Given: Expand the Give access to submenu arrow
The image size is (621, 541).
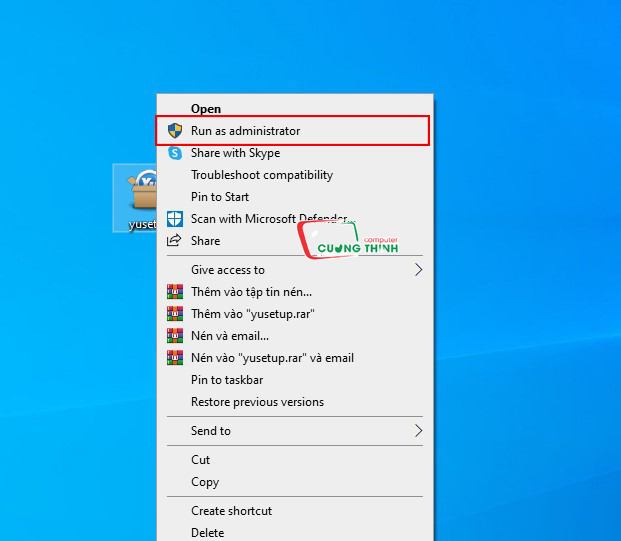Looking at the screenshot, I should (x=418, y=270).
